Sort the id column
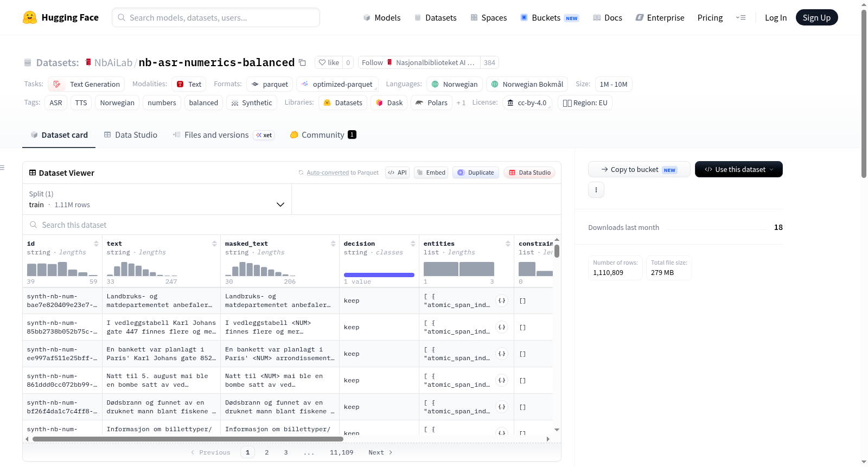Image resolution: width=868 pixels, height=467 pixels. tap(96, 244)
